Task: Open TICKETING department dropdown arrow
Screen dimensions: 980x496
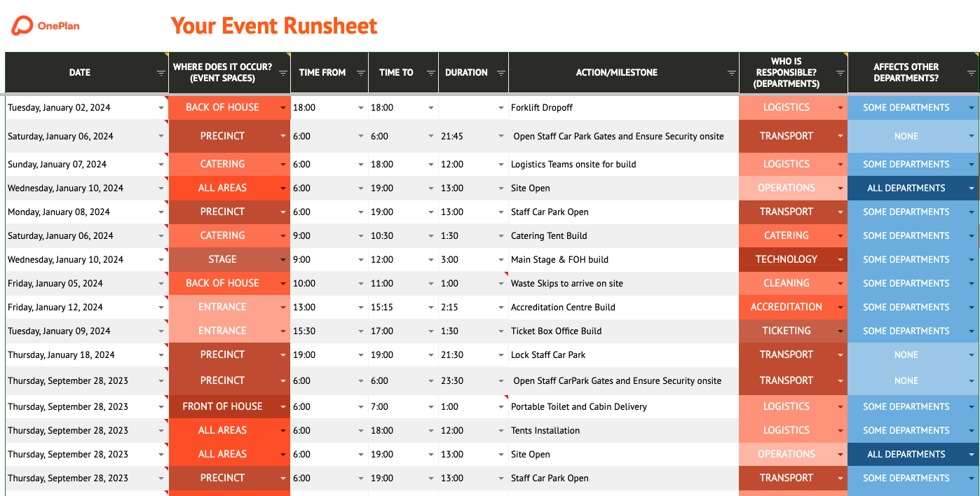Action: [x=841, y=331]
